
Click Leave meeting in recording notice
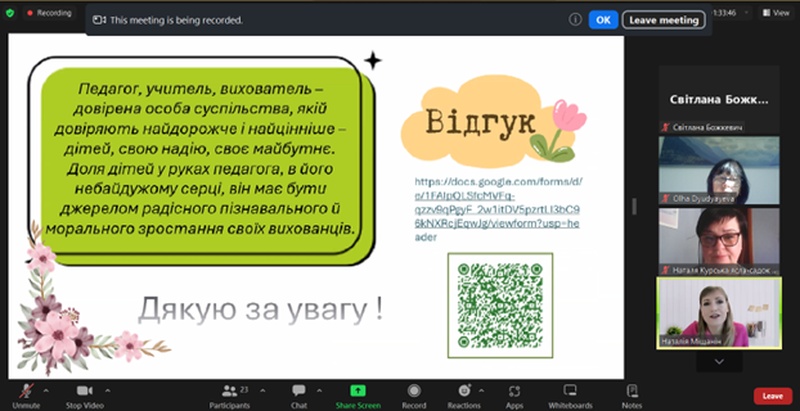(664, 20)
